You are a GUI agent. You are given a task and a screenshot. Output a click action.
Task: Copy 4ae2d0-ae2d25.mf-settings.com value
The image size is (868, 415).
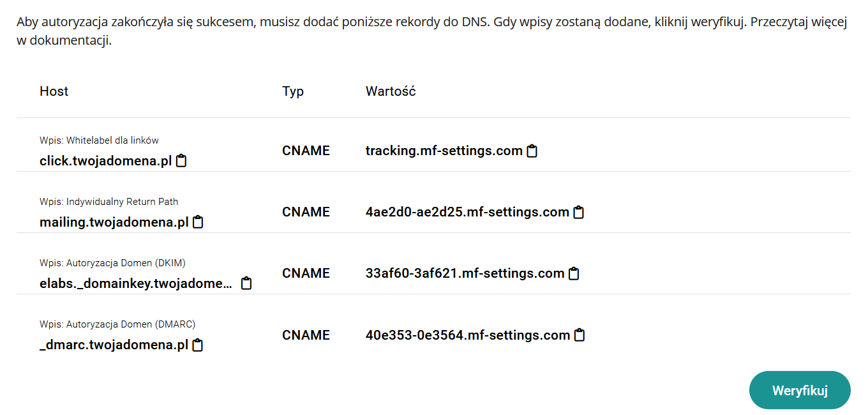coord(578,213)
